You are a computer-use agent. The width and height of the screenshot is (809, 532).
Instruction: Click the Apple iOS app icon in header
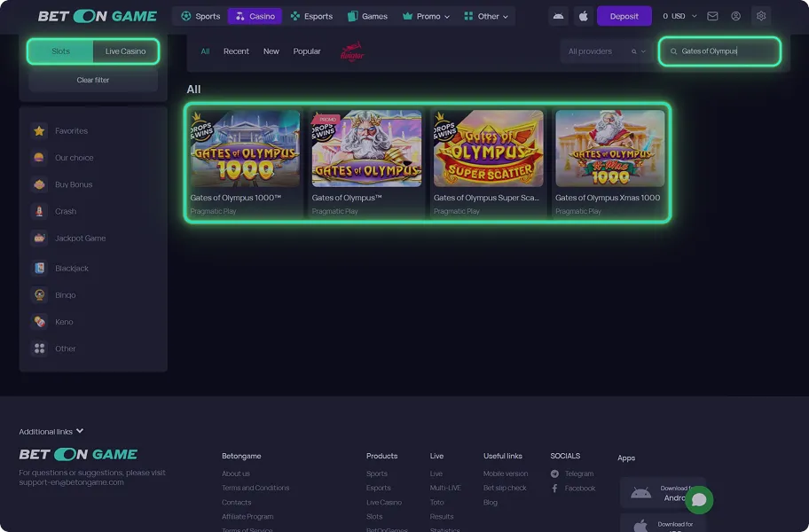[x=583, y=16]
